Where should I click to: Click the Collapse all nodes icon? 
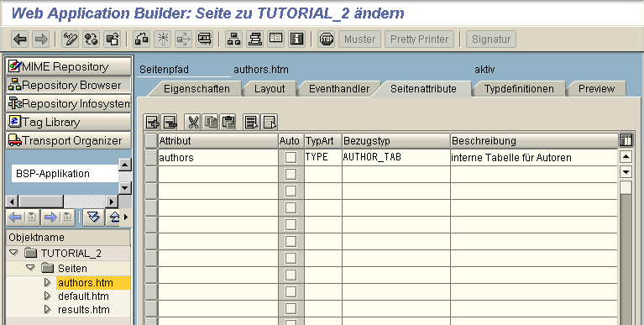tap(114, 217)
